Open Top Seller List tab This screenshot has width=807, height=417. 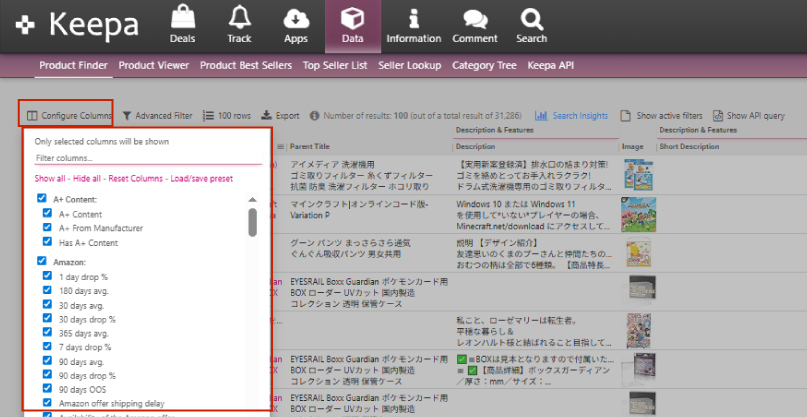pyautogui.click(x=335, y=65)
